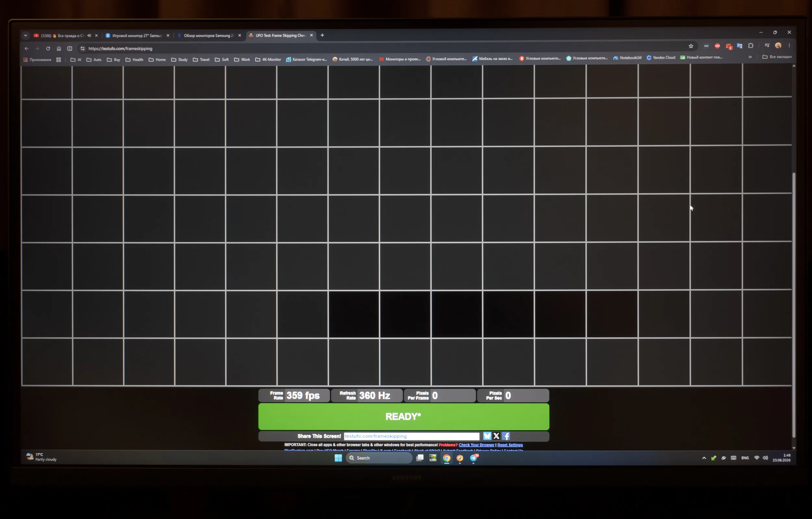Follow the Check Your Browser link

coord(476,445)
